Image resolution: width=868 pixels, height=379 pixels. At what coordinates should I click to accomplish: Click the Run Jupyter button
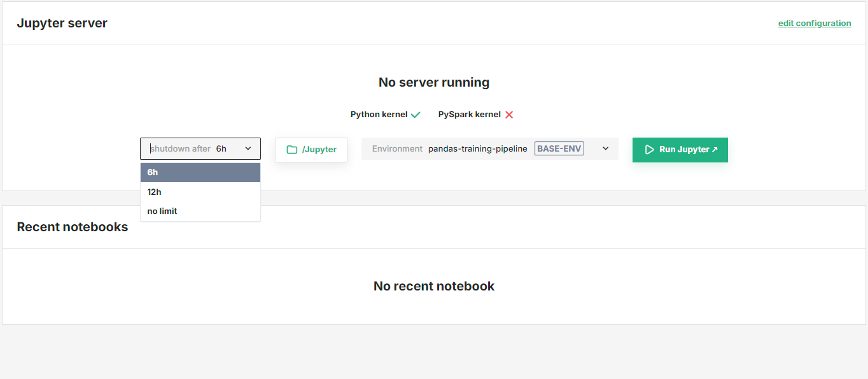coord(680,150)
